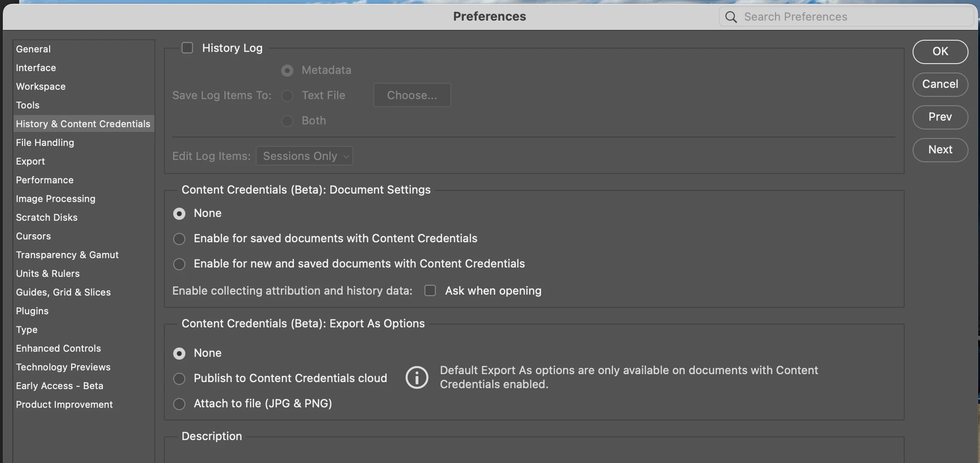The height and width of the screenshot is (463, 980).
Task: Open the Edit Log Items Sessions Only dropdown
Action: 304,156
